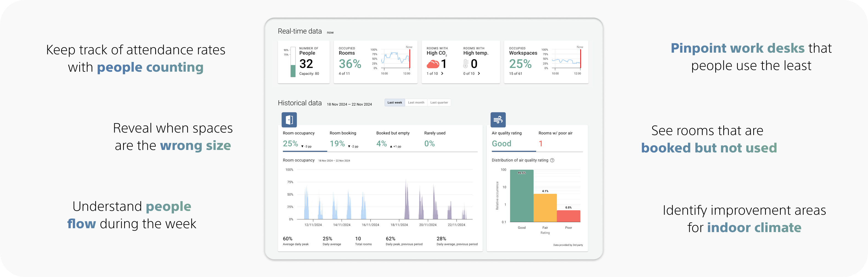This screenshot has width=868, height=277.
Task: Click the red Poor rating bar
Action: 569,216
